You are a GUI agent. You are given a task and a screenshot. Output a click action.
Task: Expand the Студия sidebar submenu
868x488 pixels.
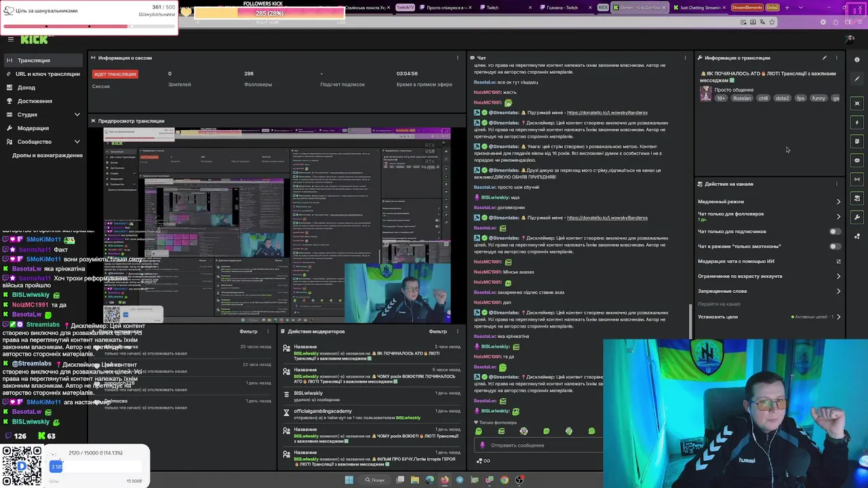coord(77,115)
